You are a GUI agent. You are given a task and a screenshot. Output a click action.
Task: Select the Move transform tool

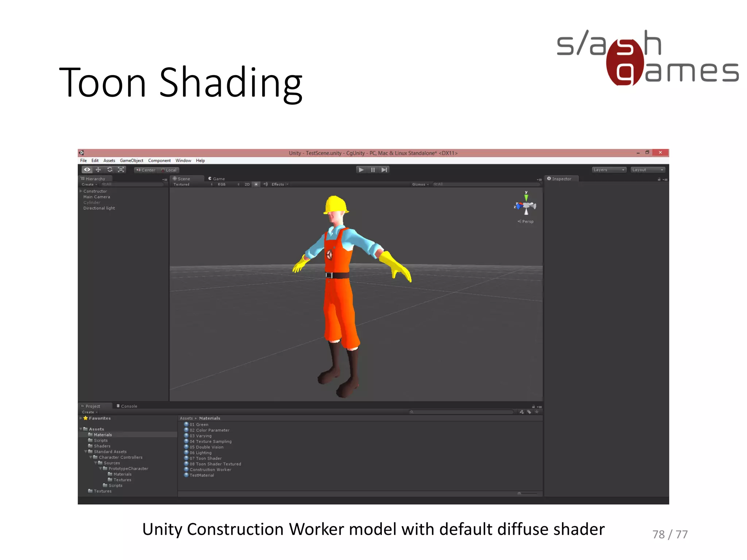(x=98, y=170)
